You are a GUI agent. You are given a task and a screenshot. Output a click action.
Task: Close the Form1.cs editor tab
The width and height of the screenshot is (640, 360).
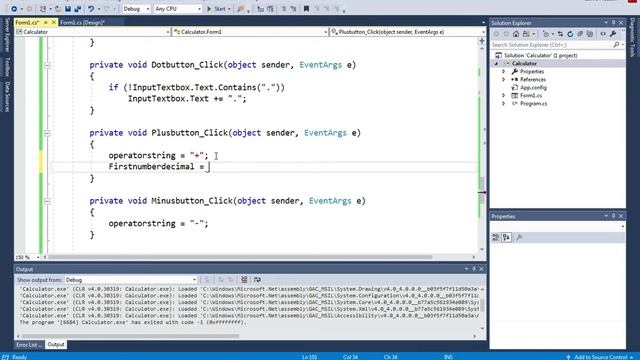[53, 22]
